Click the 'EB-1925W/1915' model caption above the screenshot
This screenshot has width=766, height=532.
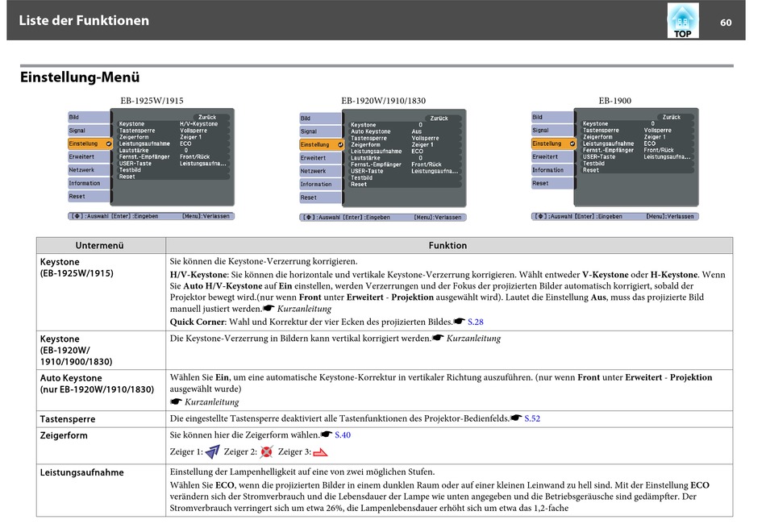[152, 101]
